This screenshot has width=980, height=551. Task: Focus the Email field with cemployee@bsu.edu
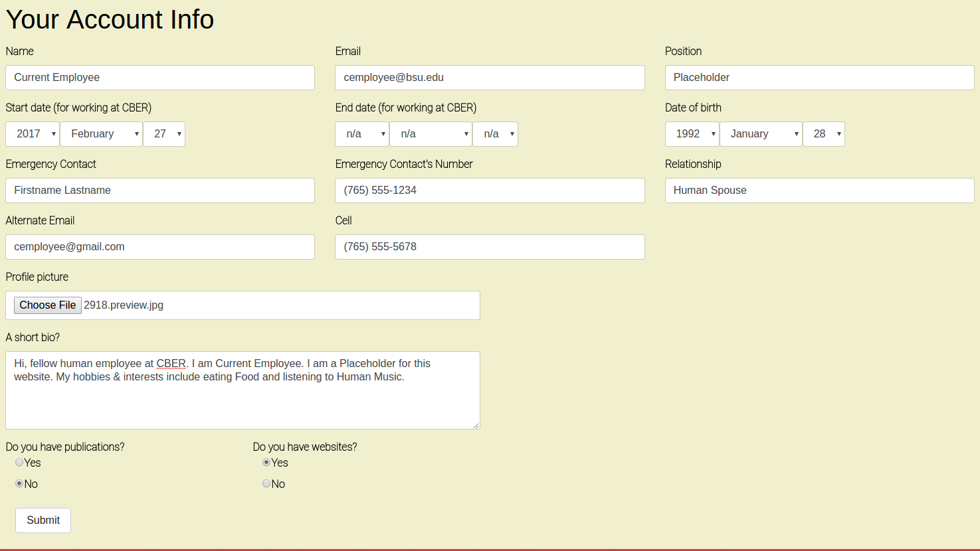tap(490, 78)
